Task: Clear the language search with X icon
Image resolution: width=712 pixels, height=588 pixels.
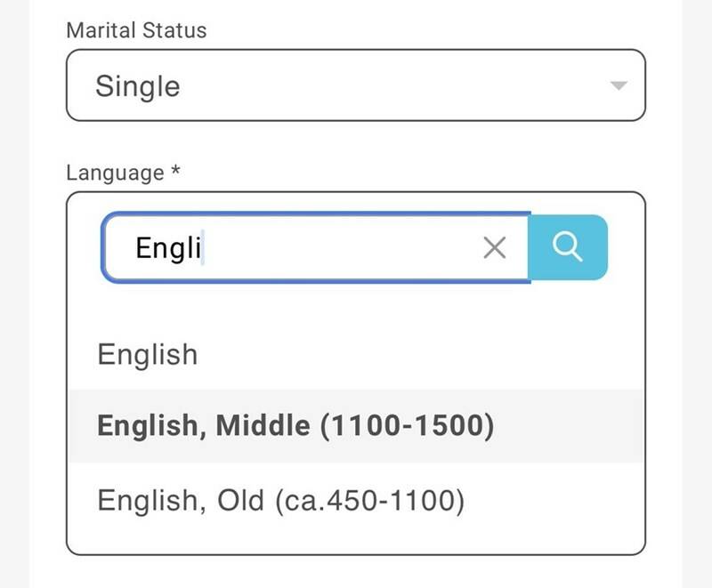Action: pos(494,248)
